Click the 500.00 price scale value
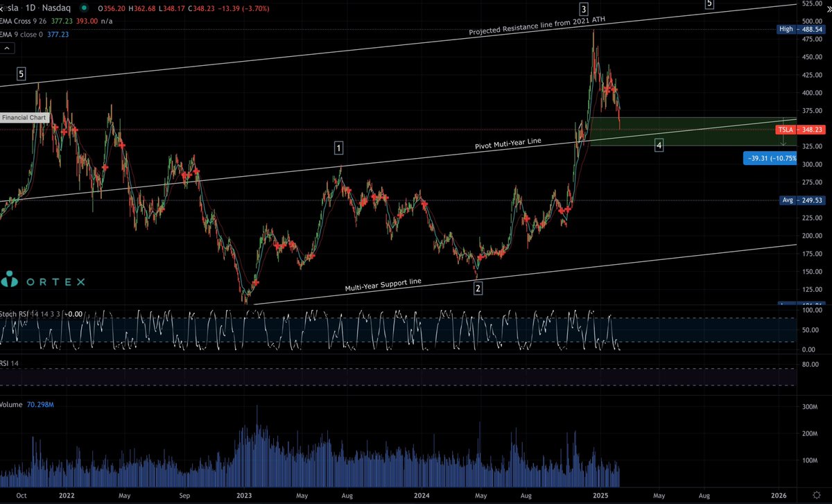 coord(812,21)
